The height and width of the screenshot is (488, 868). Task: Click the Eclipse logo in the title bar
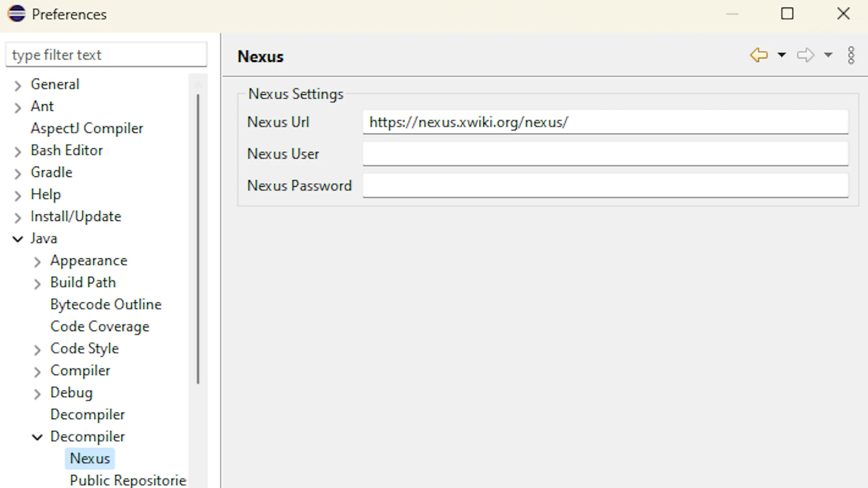click(x=16, y=14)
